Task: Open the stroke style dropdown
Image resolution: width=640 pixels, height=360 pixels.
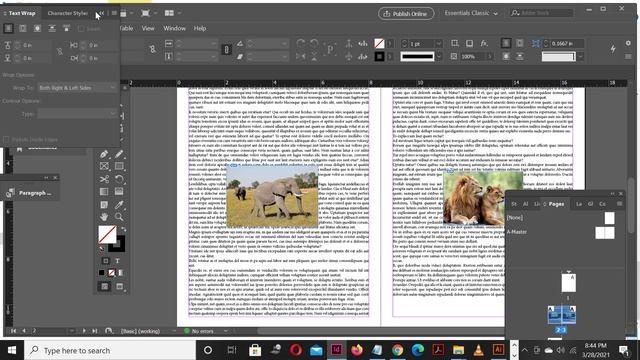Action: (439, 56)
